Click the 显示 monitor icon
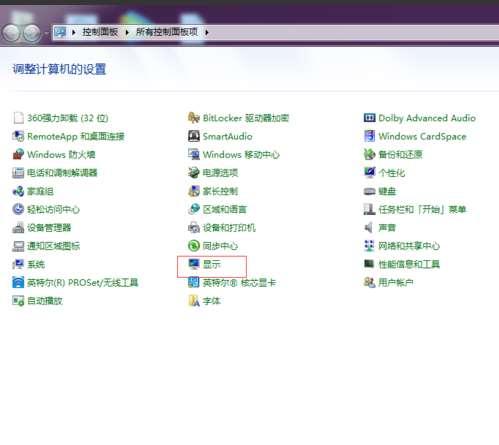This screenshot has width=499, height=445. 194,264
